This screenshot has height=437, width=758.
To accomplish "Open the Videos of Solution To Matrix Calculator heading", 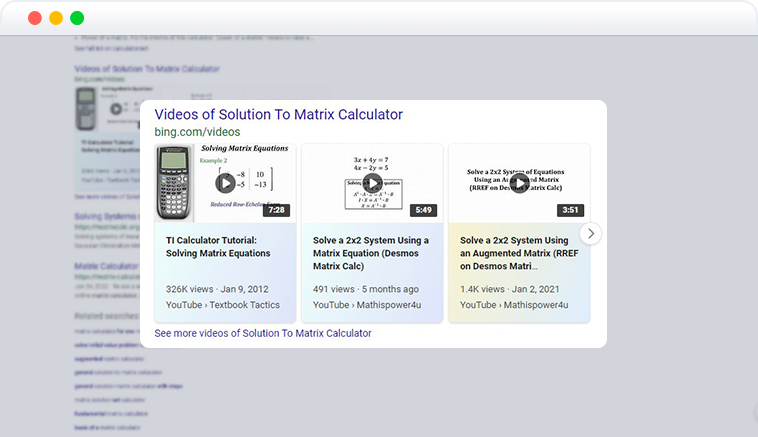I will [x=278, y=115].
